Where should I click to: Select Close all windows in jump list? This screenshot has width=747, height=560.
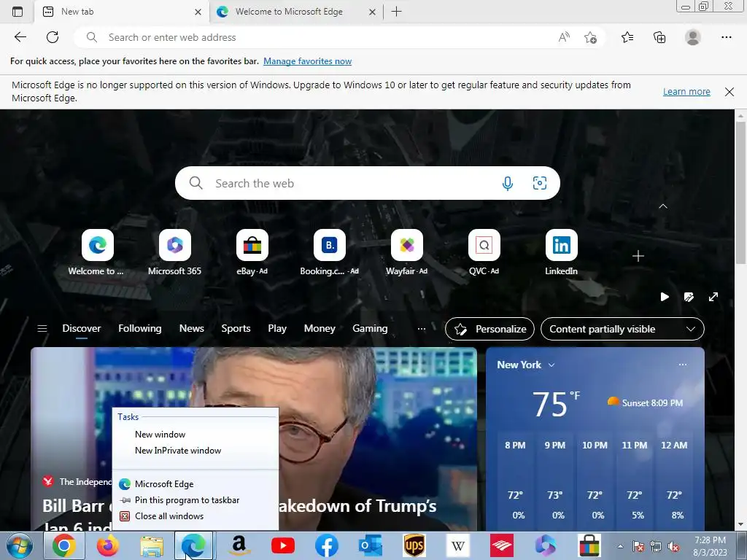(x=196, y=516)
